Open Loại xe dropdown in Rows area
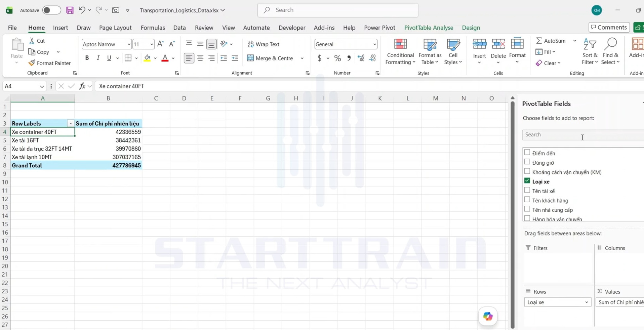The image size is (644, 330). [587, 302]
